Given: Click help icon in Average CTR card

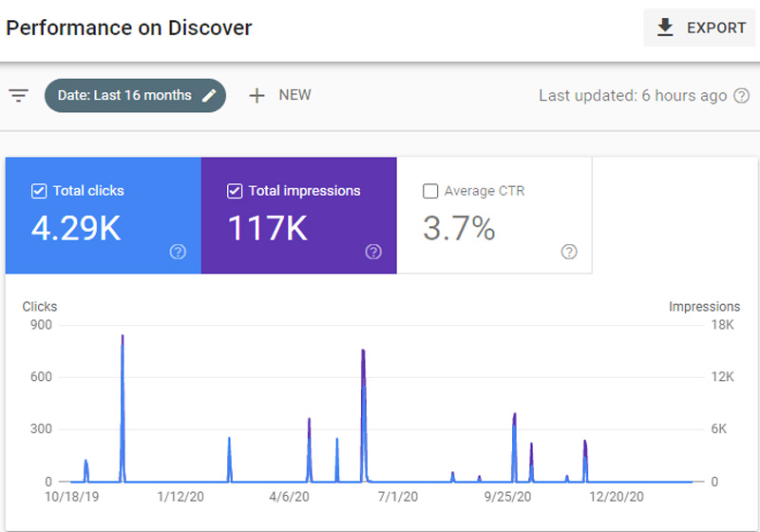Looking at the screenshot, I should pyautogui.click(x=569, y=252).
